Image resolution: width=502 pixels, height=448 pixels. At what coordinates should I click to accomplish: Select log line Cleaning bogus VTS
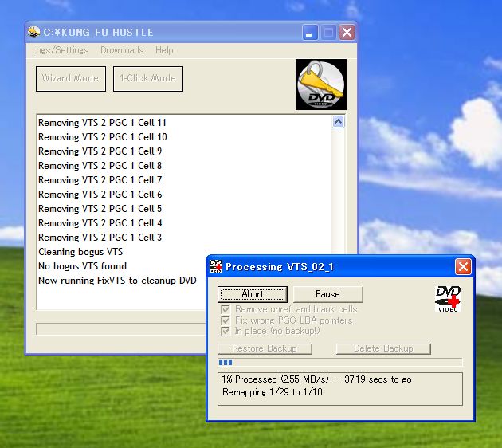point(80,252)
